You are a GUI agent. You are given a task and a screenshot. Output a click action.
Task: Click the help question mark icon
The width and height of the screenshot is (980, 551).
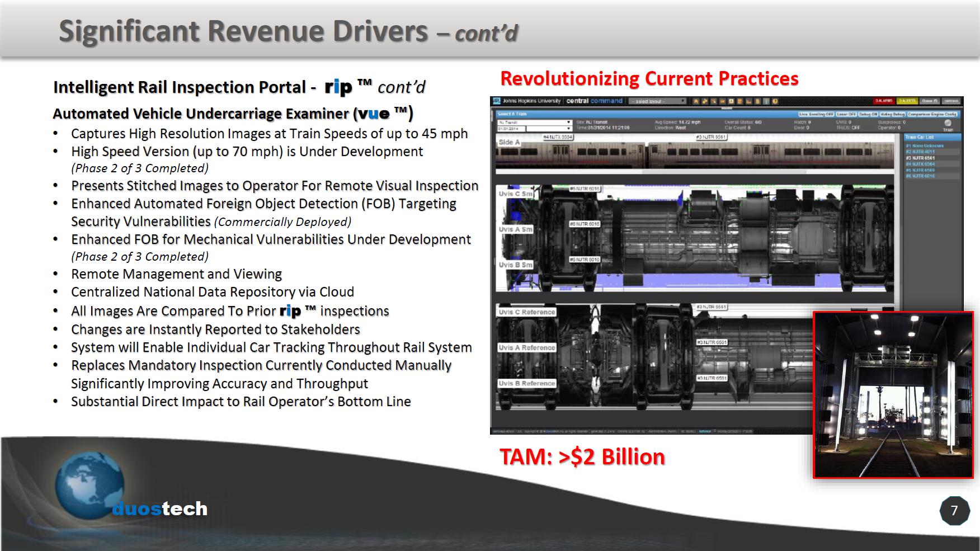point(775,101)
